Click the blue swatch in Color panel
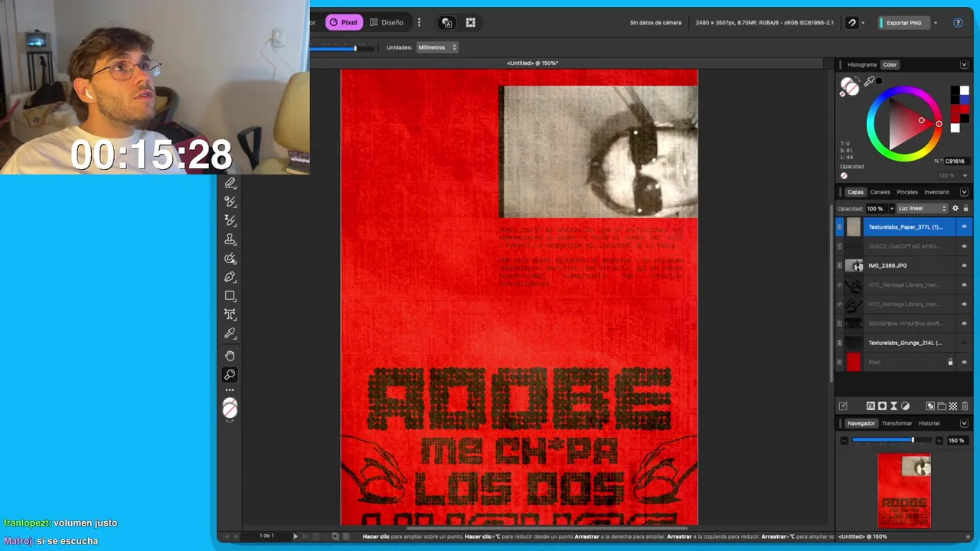980x551 pixels. (x=964, y=100)
